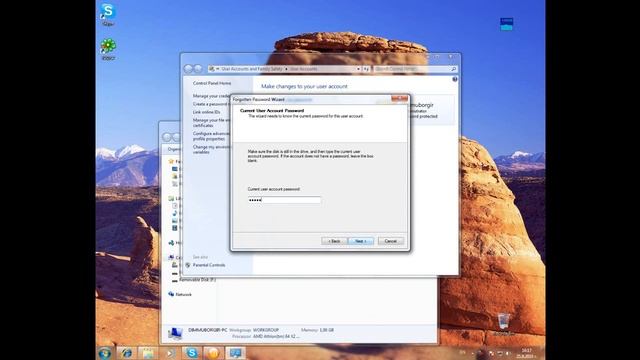The height and width of the screenshot is (360, 640).
Task: Open the Skype desktop shortcut
Action: 108,14
